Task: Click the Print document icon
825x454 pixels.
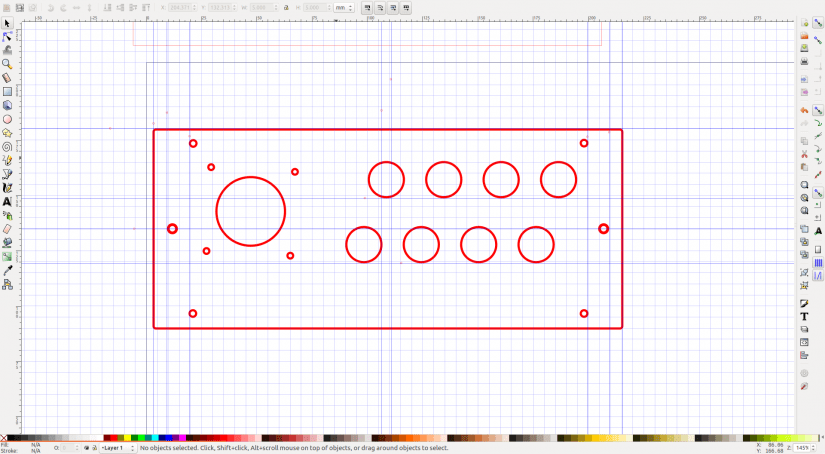Action: tap(804, 62)
